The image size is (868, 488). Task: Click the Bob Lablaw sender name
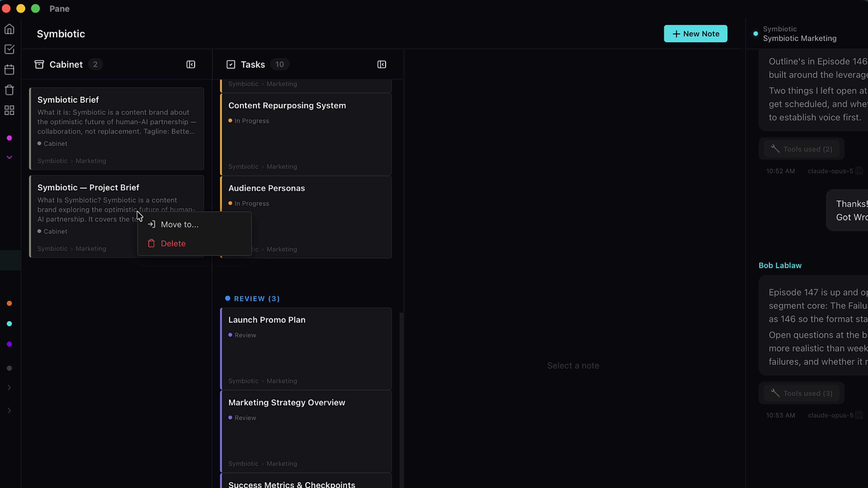point(780,265)
